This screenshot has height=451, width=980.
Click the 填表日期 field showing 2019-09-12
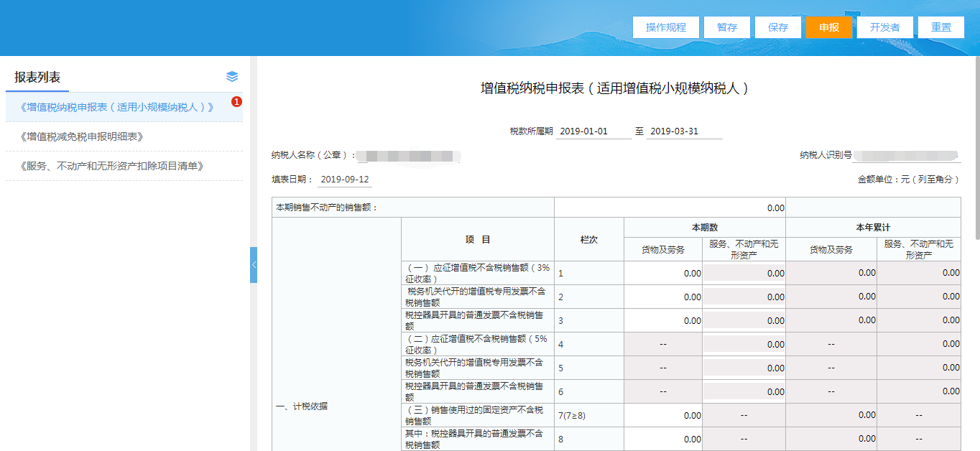tap(344, 180)
